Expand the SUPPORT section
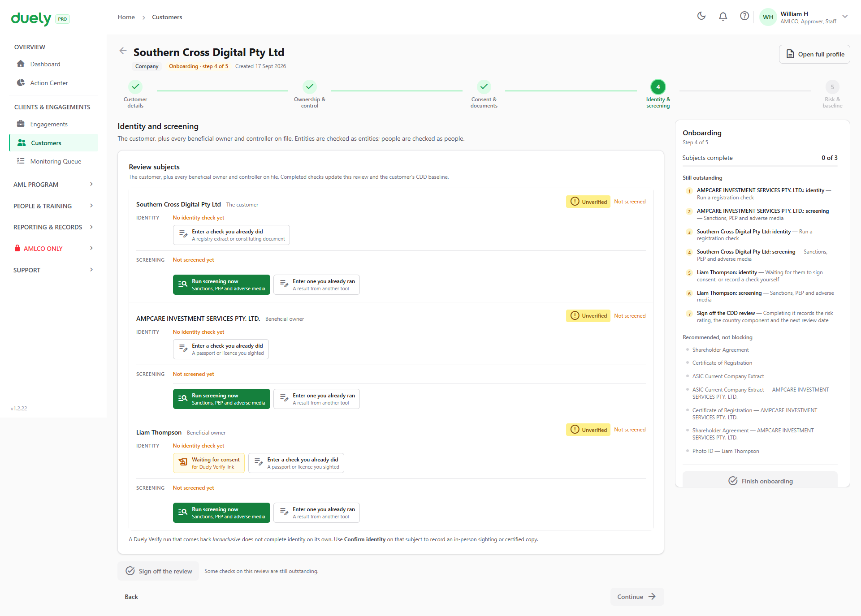The height and width of the screenshot is (616, 861). coord(54,270)
